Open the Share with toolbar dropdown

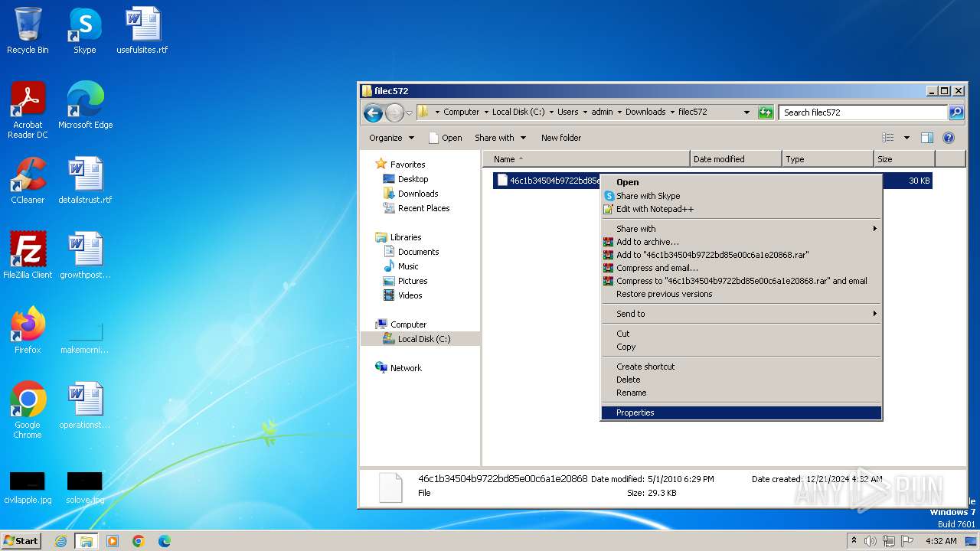click(501, 138)
